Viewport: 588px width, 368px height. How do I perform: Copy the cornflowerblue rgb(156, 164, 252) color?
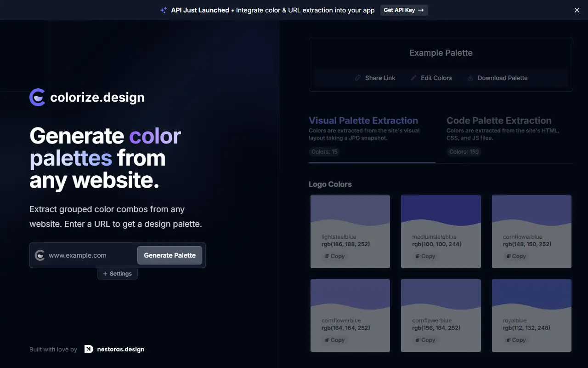(x=425, y=340)
